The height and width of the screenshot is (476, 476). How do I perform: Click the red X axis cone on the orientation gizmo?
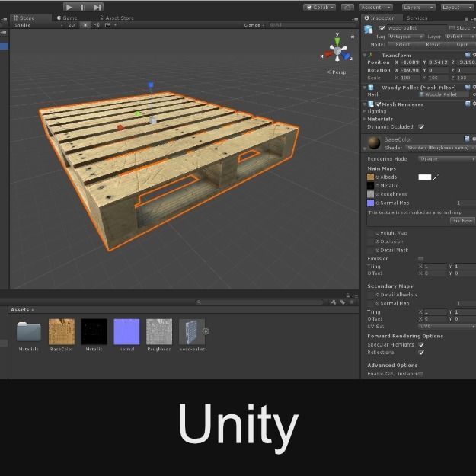point(328,54)
